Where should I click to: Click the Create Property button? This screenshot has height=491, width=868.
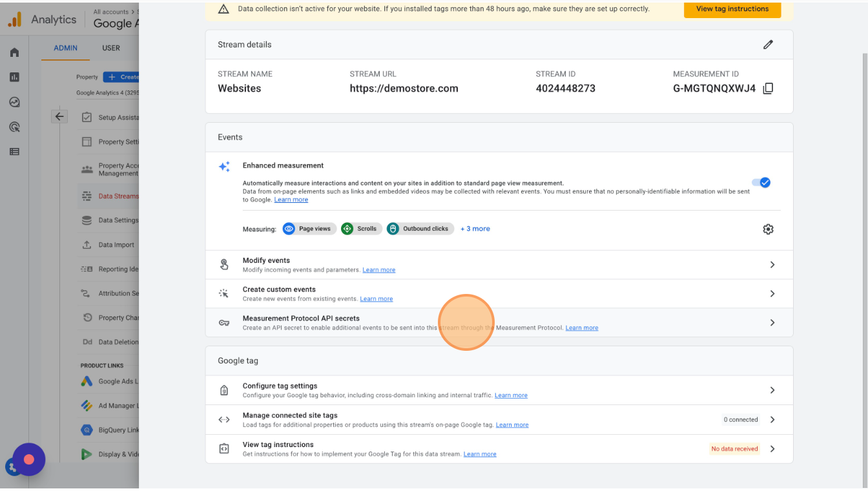click(121, 77)
